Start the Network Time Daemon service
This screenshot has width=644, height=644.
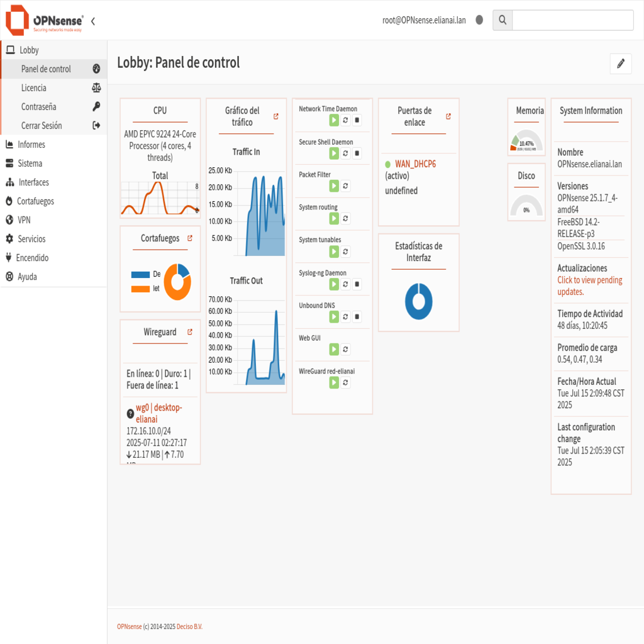point(334,120)
